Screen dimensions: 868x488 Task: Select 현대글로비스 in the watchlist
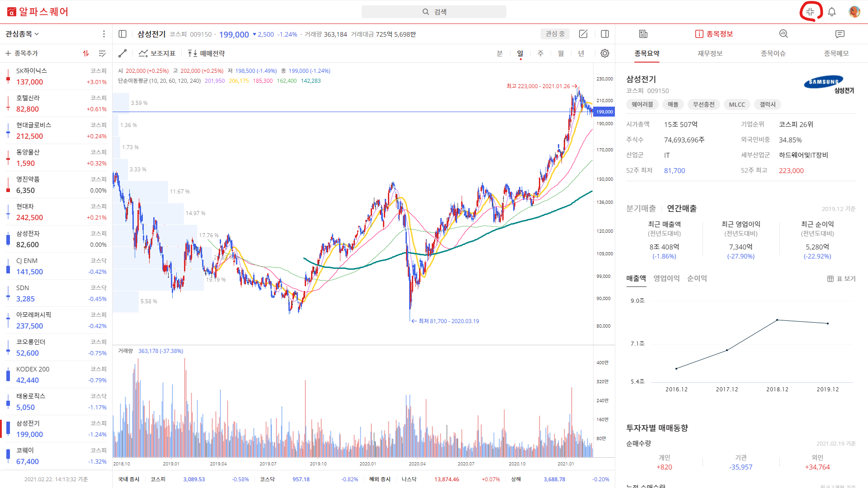(x=56, y=131)
